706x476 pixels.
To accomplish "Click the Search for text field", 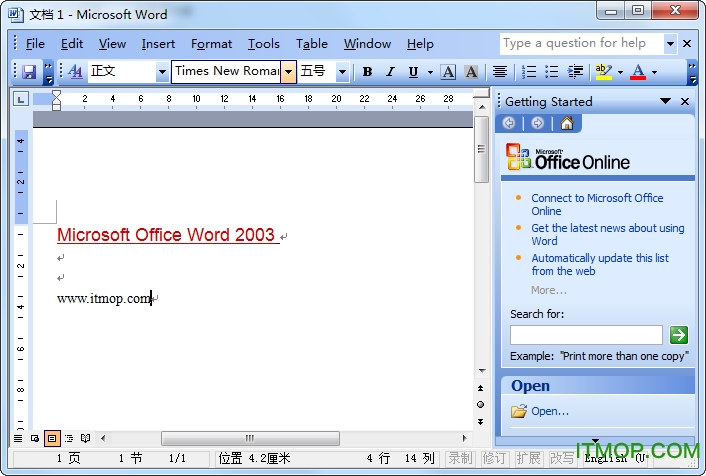I will click(586, 335).
